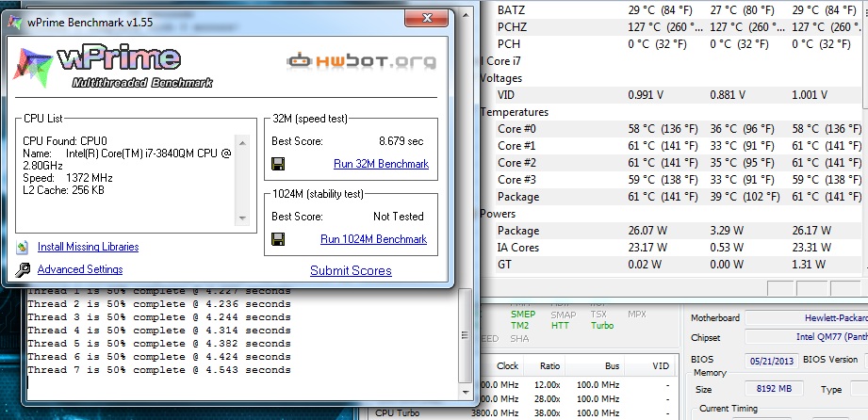Click console log scrollbar down arrow
Image resolution: width=868 pixels, height=420 pixels.
467,391
